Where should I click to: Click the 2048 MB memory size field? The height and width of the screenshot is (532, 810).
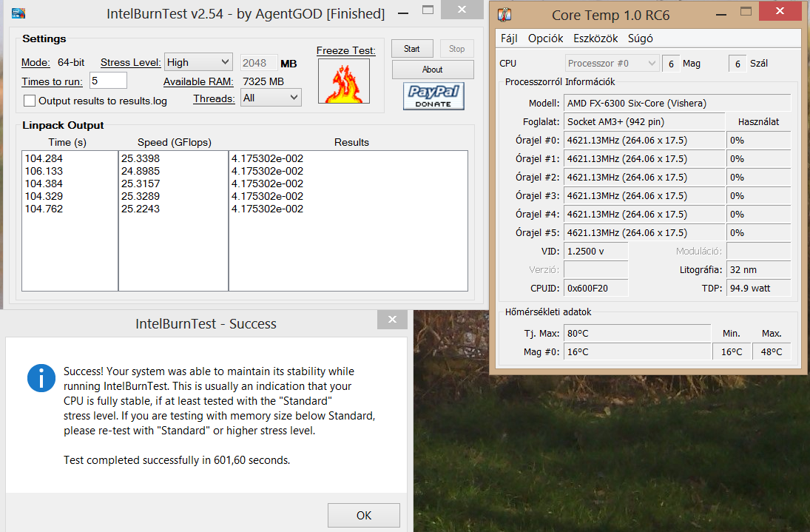[x=259, y=63]
